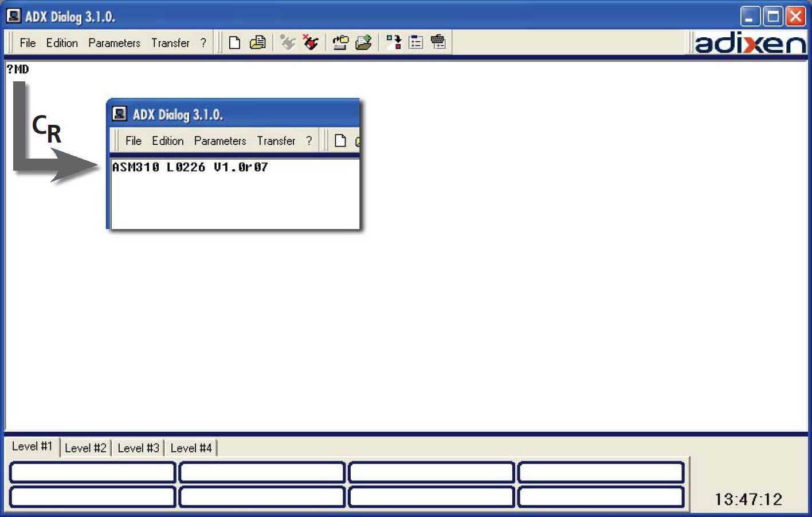The image size is (812, 517).
Task: Click the open folder green arrow icon
Action: click(363, 43)
